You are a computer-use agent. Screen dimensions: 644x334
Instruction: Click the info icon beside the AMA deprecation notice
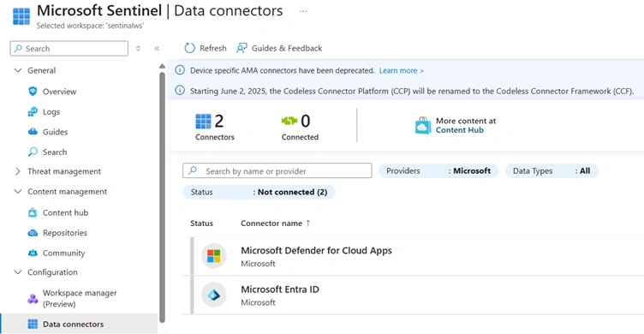point(180,70)
